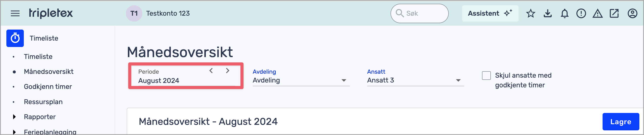Open Godkjenn timer in sidebar
The image size is (644, 135).
click(48, 87)
